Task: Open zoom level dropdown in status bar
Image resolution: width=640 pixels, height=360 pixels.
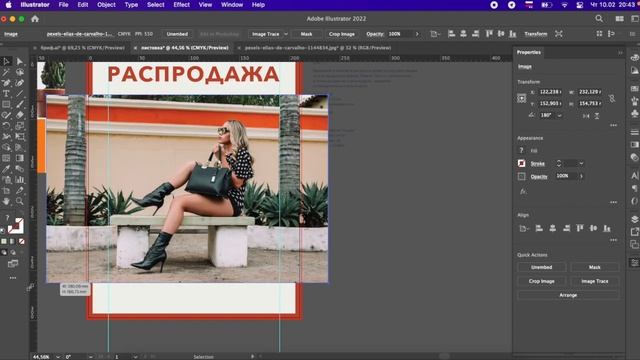Action: (58, 357)
